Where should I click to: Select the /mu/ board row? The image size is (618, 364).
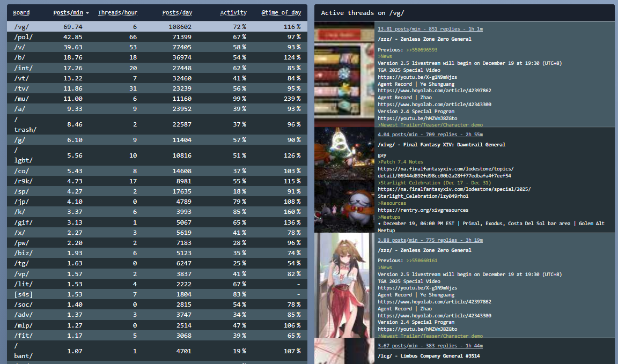[x=157, y=99]
